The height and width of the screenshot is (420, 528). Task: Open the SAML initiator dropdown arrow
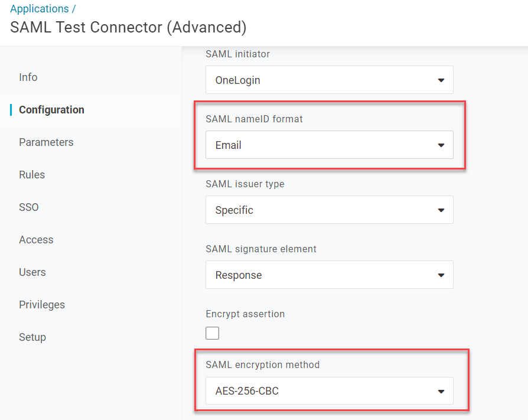[441, 80]
